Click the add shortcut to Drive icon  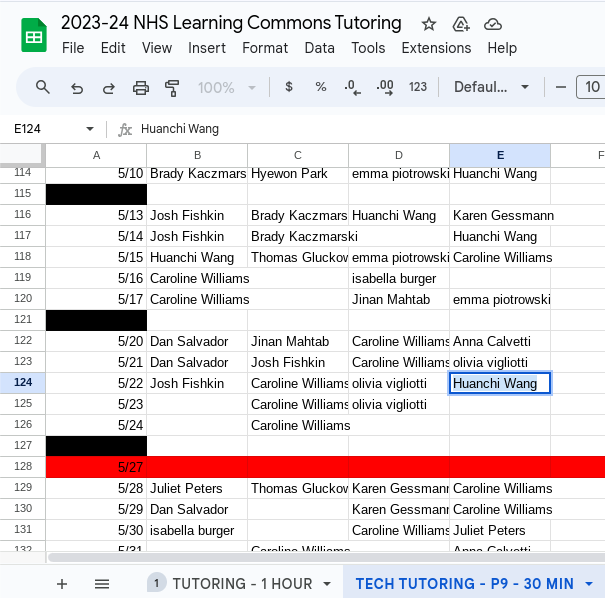tap(461, 24)
